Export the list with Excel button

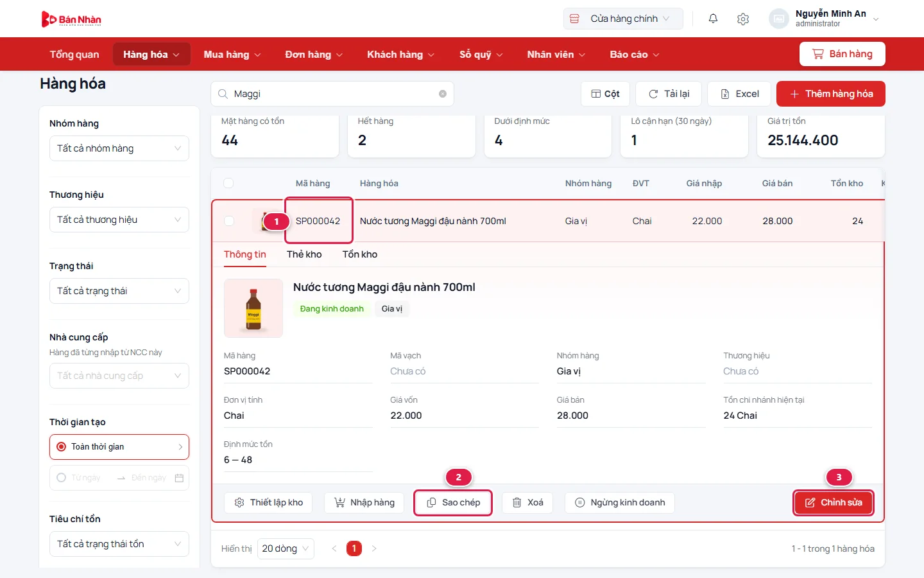click(739, 94)
